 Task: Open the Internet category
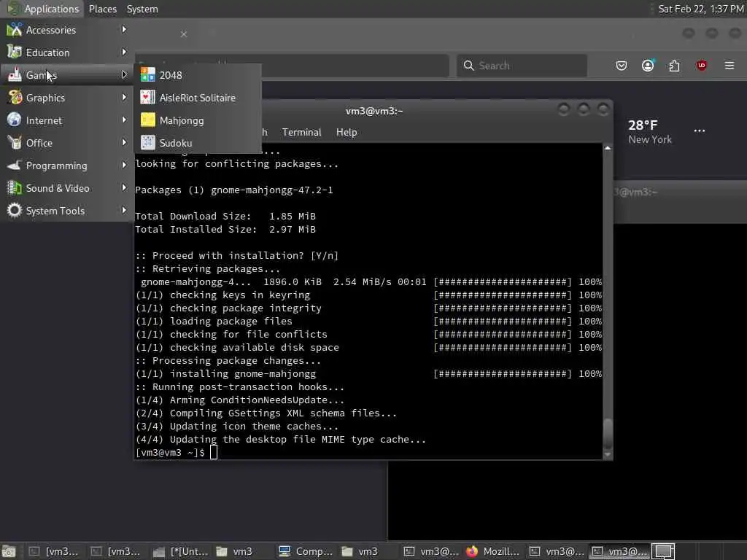(67, 120)
